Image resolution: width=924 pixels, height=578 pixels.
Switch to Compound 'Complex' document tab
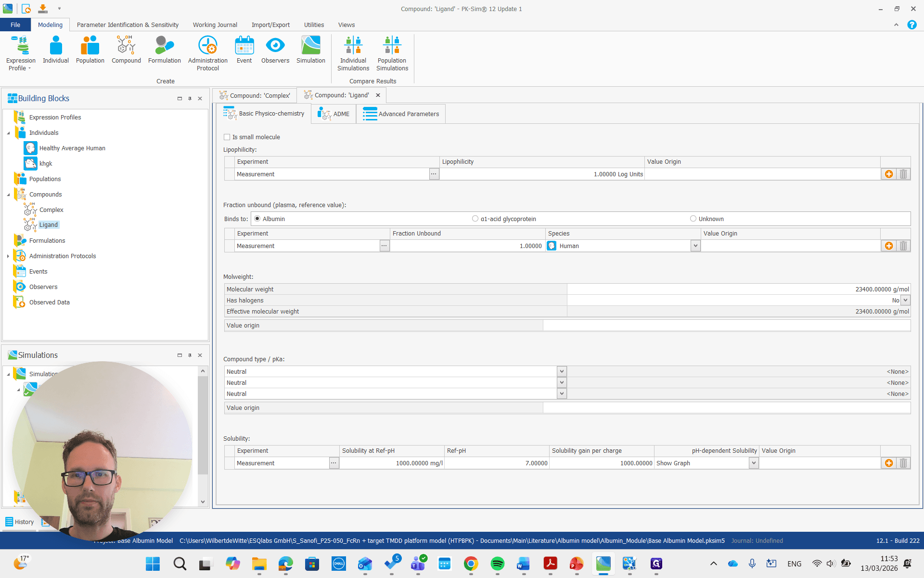(255, 95)
